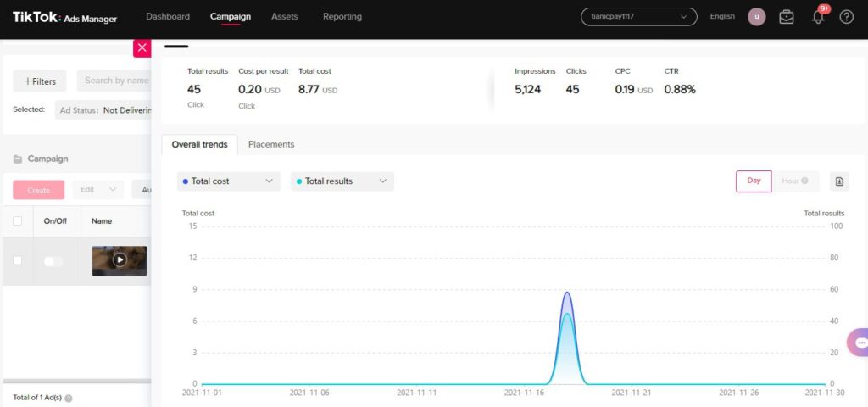Toggle the ad On/Off switch
Viewport: 868px width, 407px height.
pos(53,261)
